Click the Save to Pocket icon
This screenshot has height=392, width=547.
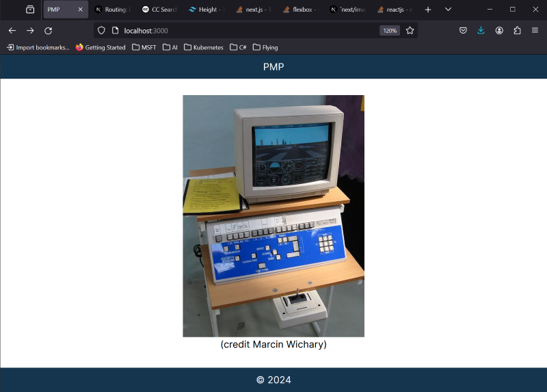463,31
